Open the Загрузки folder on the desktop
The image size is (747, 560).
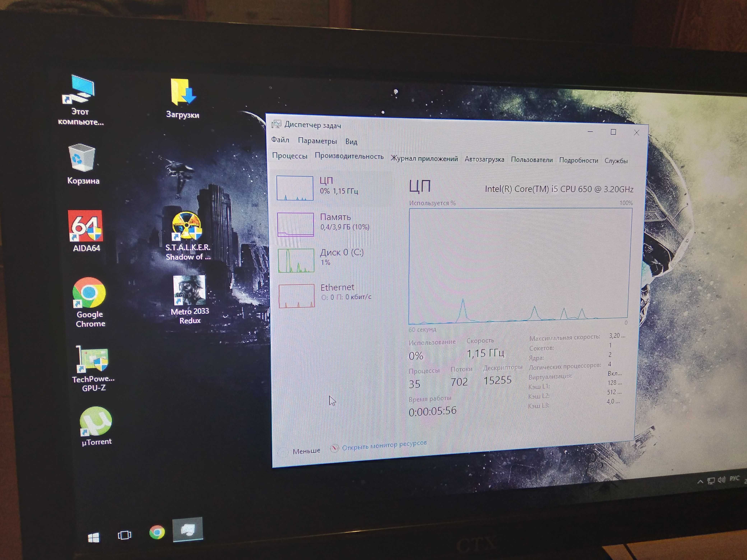pos(183,99)
